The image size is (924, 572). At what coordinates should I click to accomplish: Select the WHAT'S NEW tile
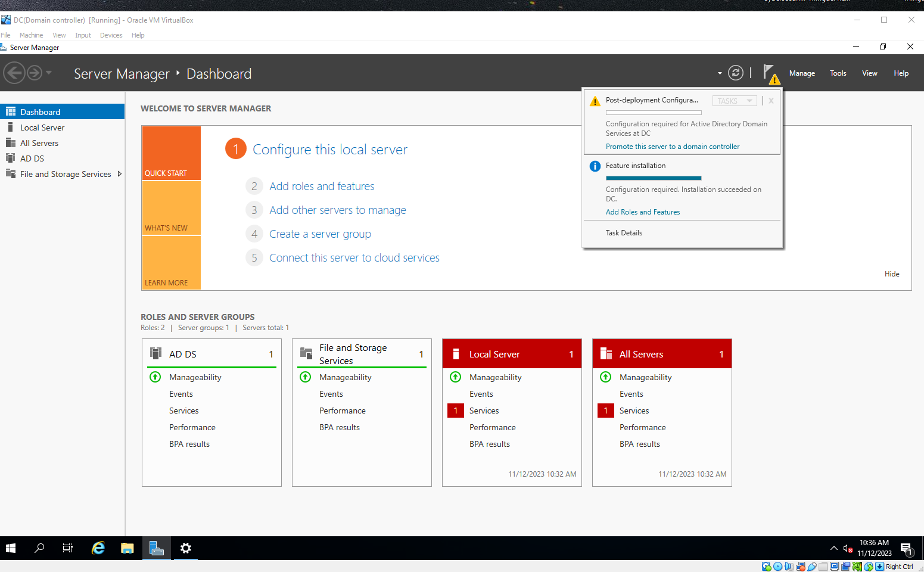click(x=172, y=208)
